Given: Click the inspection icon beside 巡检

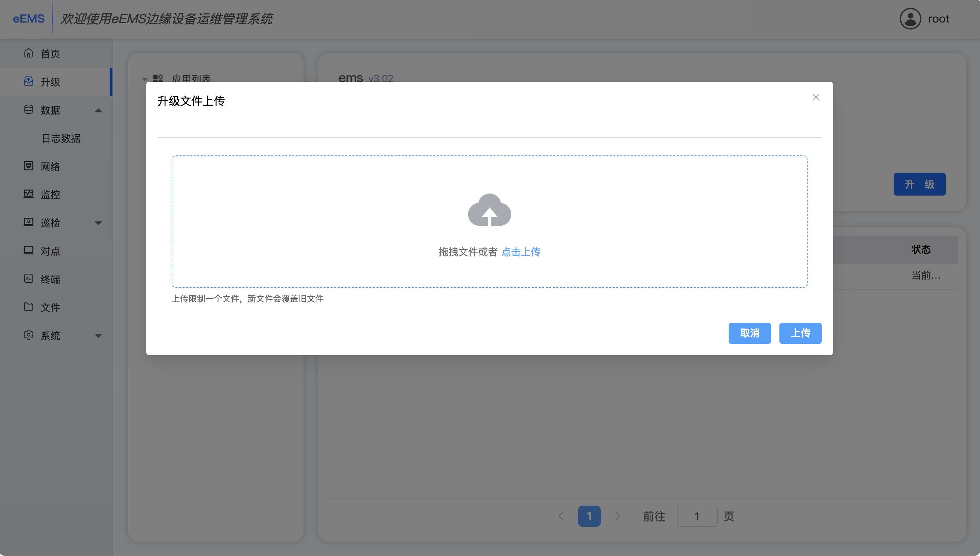Looking at the screenshot, I should pyautogui.click(x=29, y=222).
